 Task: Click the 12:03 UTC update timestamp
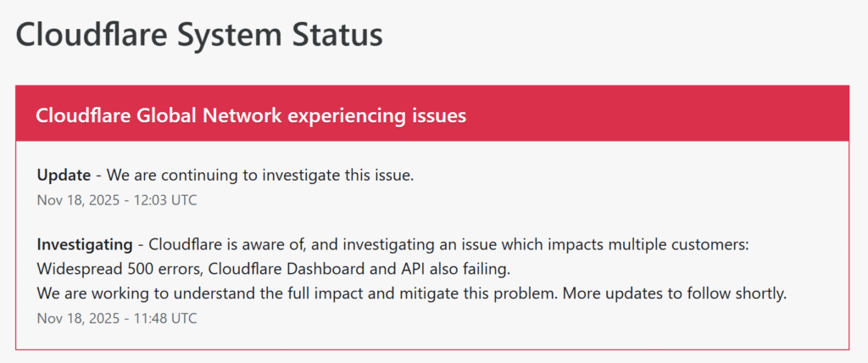coord(117,200)
